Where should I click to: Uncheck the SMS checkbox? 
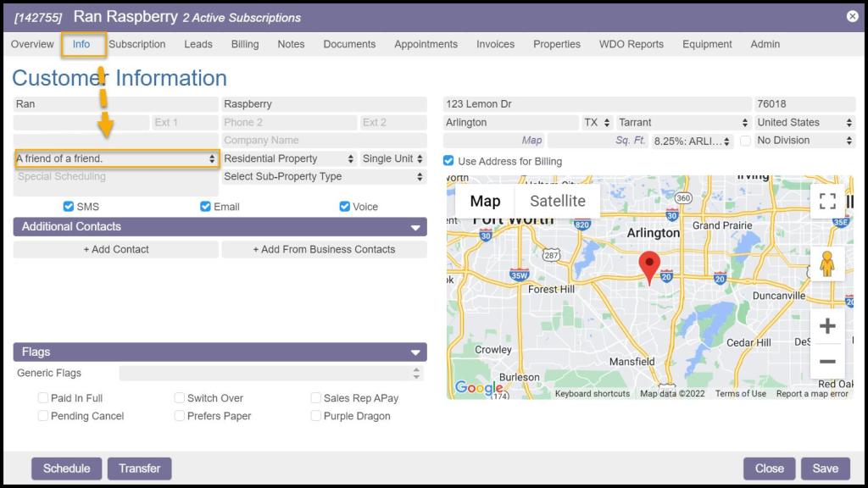click(x=69, y=207)
